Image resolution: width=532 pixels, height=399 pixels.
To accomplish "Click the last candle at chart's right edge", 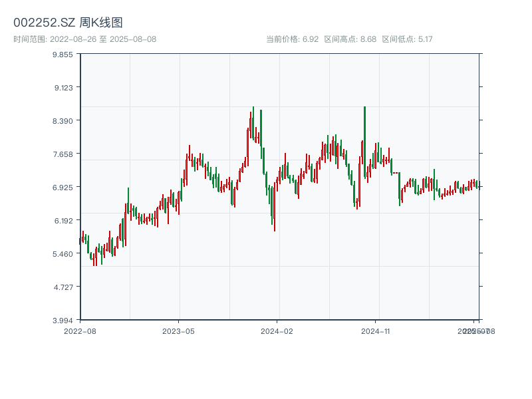I will (479, 185).
